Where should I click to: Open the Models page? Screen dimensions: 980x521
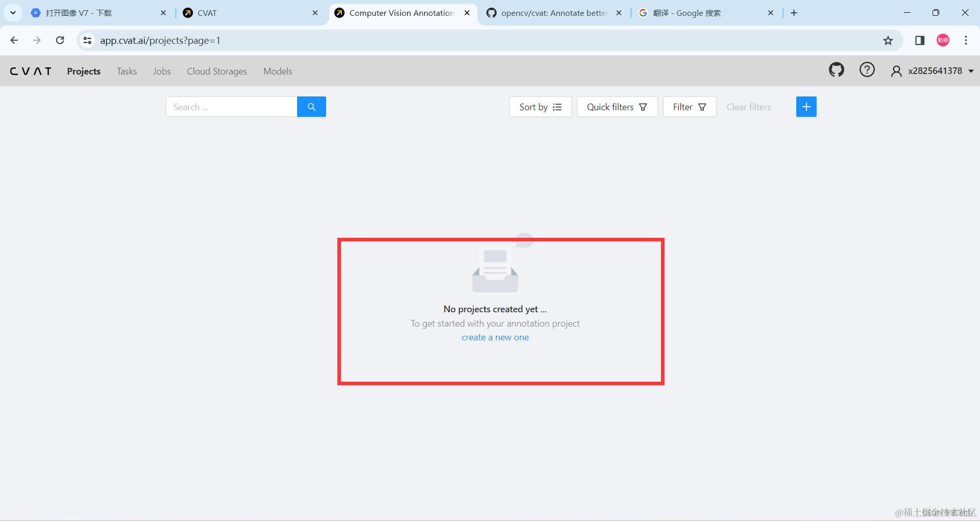pyautogui.click(x=278, y=71)
